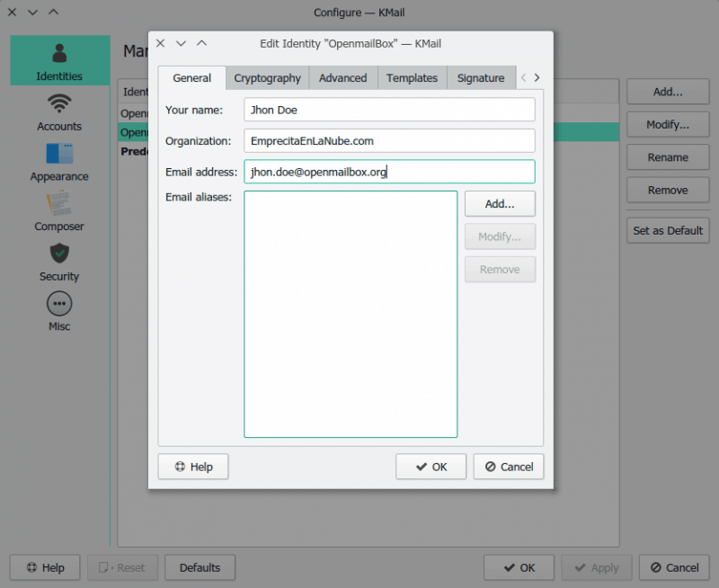Click the shade chevron on the dialog titlebar
719x588 pixels.
[x=201, y=42]
